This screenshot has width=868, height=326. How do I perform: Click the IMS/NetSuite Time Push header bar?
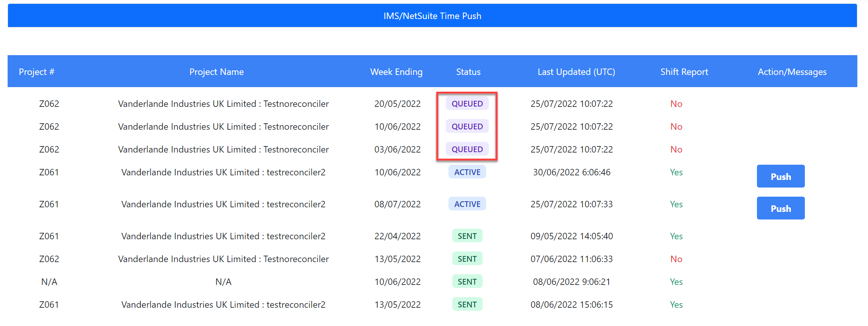tap(432, 16)
